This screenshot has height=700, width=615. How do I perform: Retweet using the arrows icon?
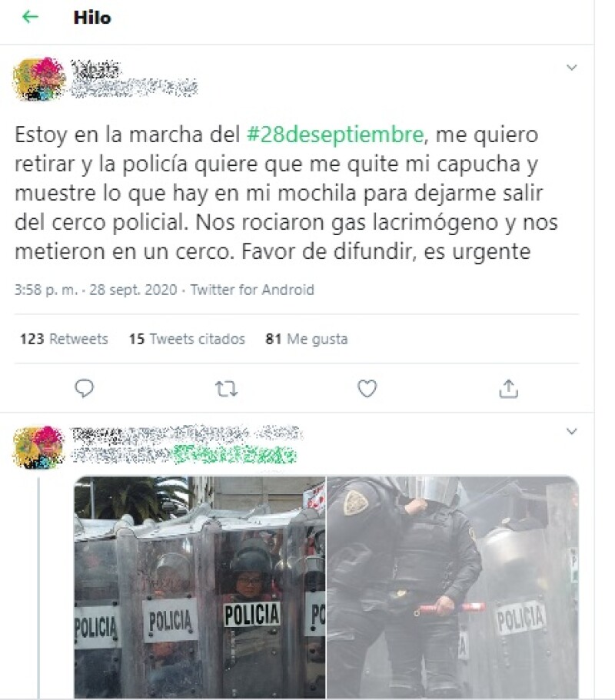[x=227, y=389]
